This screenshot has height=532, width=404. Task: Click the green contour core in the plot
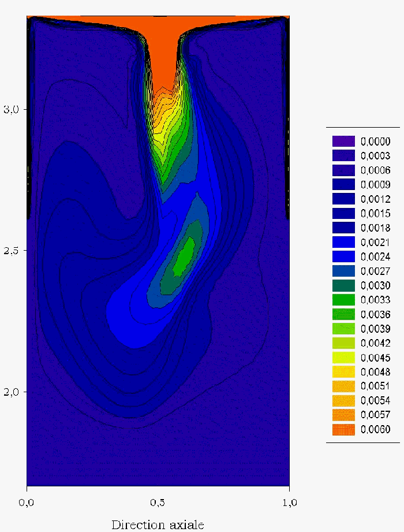(x=184, y=256)
